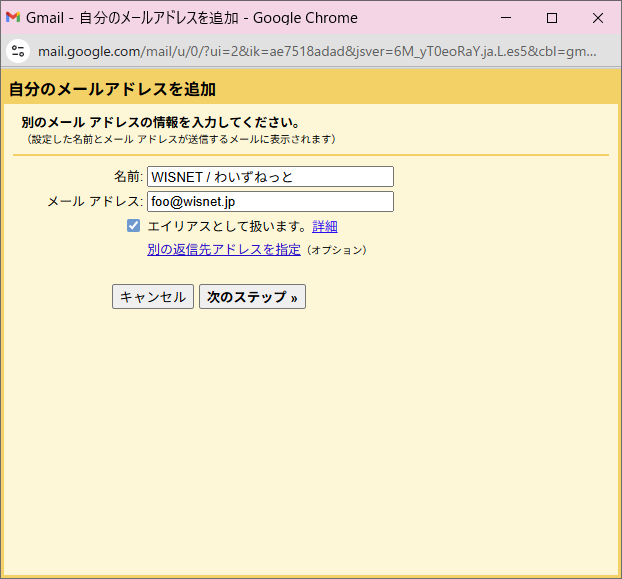Click the Gmail icon in the title bar
This screenshot has height=579, width=622.
pyautogui.click(x=13, y=18)
